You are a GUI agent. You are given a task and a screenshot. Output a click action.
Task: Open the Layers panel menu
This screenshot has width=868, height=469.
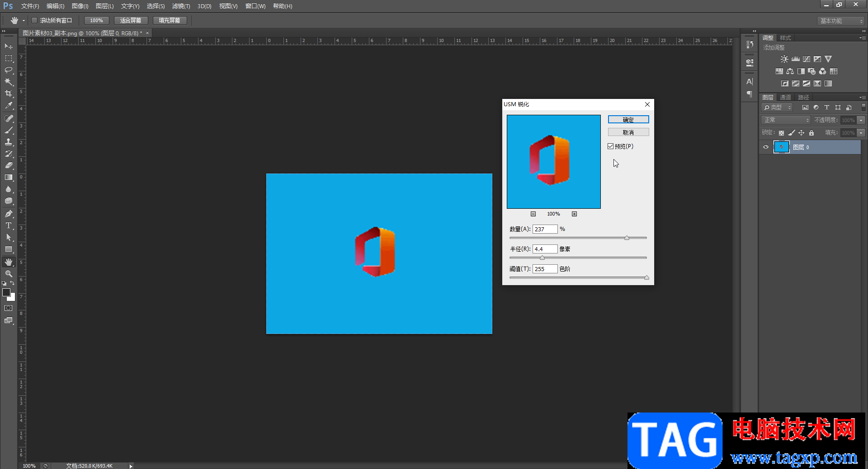(863, 98)
